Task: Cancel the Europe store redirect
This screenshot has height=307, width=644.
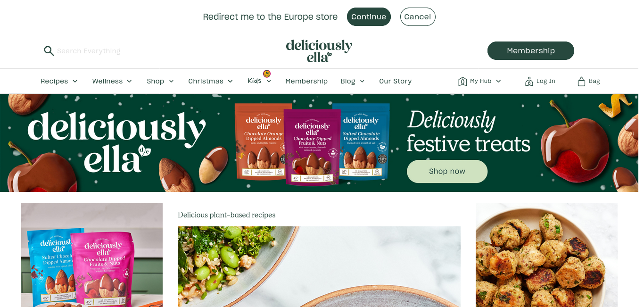Action: click(418, 17)
